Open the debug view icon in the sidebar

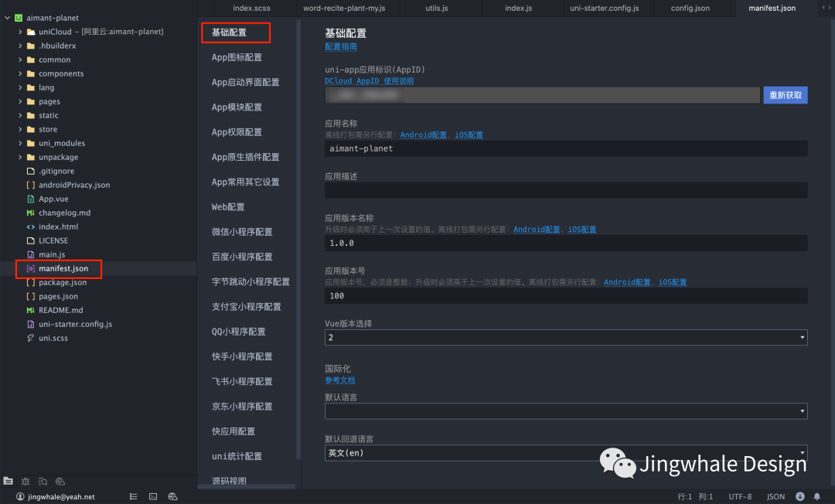26,481
